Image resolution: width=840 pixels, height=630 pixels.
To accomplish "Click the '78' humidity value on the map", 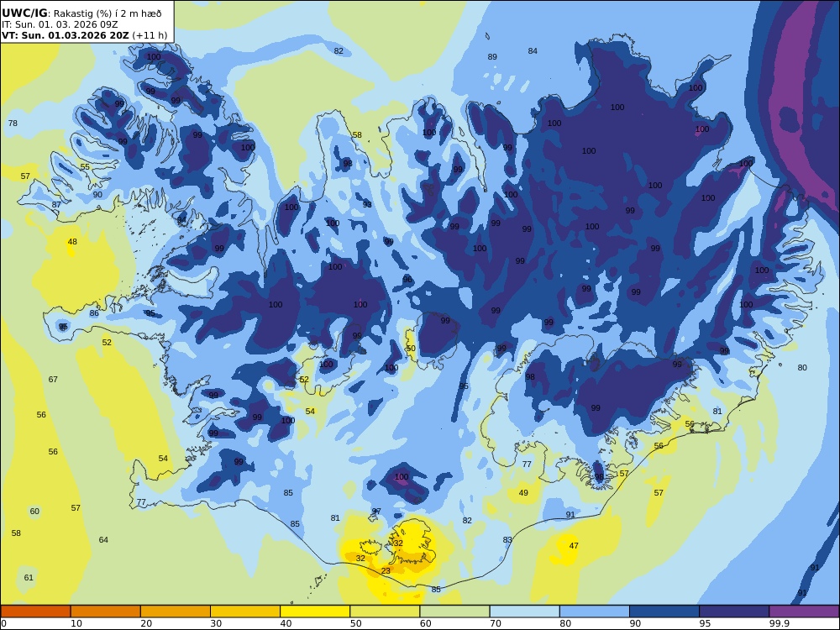I will pos(13,123).
